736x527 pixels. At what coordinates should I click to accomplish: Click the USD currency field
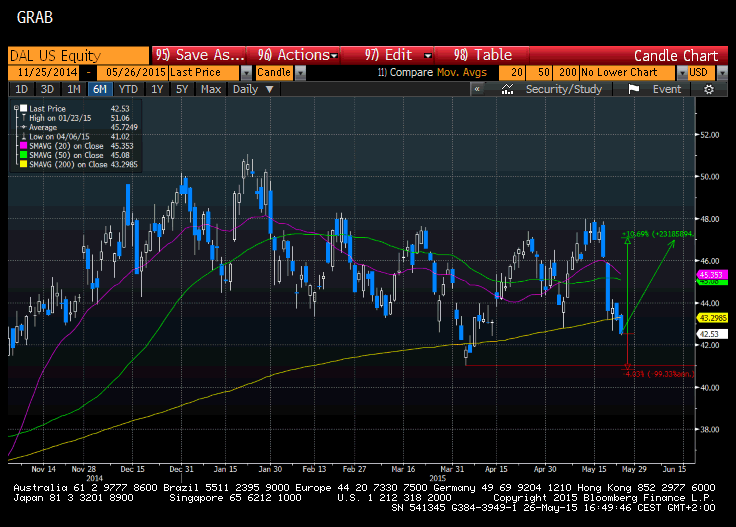[x=701, y=73]
